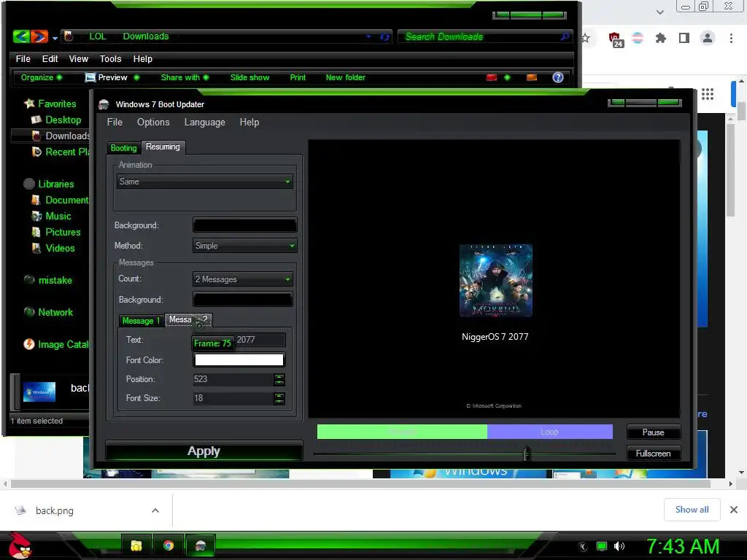
Task: Click the Loop segment of the progress bar
Action: coord(550,432)
